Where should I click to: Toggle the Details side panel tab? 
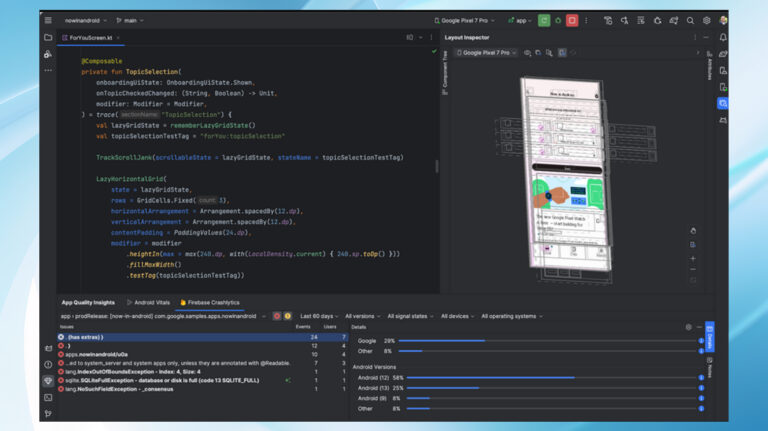(x=710, y=338)
